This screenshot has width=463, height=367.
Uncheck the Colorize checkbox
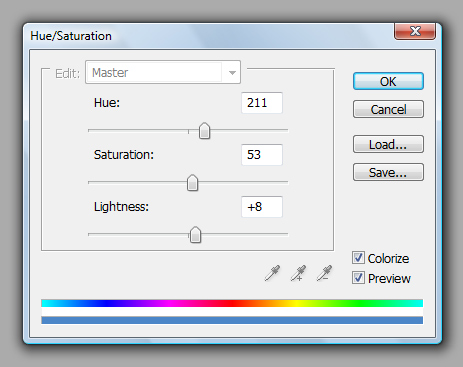tap(358, 258)
